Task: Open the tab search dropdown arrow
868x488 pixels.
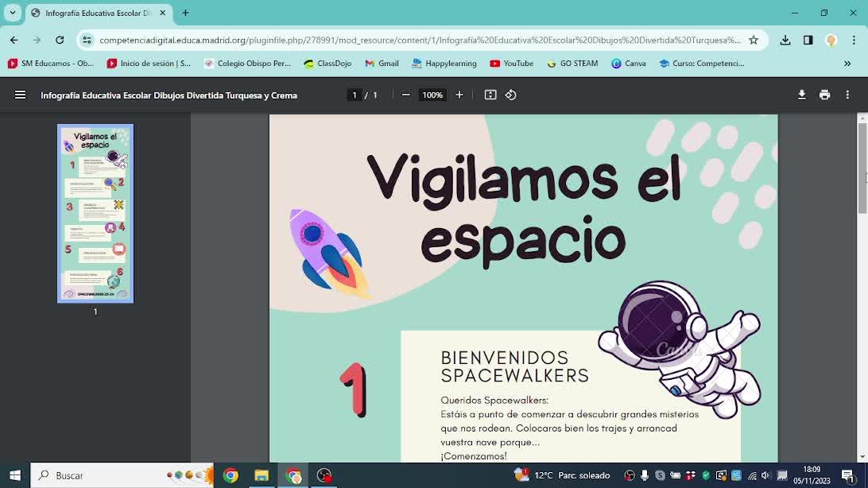Action: coord(12,13)
